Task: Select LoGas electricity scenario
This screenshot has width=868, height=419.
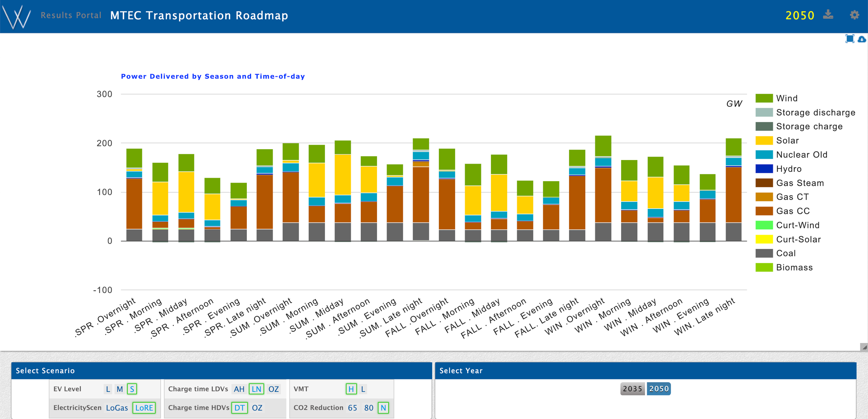Action: click(x=117, y=408)
